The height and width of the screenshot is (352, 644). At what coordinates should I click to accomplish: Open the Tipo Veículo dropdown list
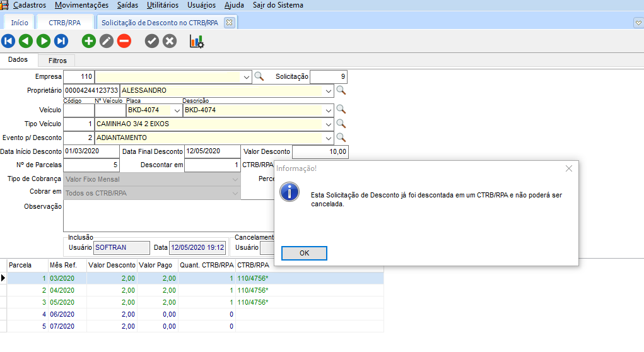(x=328, y=124)
